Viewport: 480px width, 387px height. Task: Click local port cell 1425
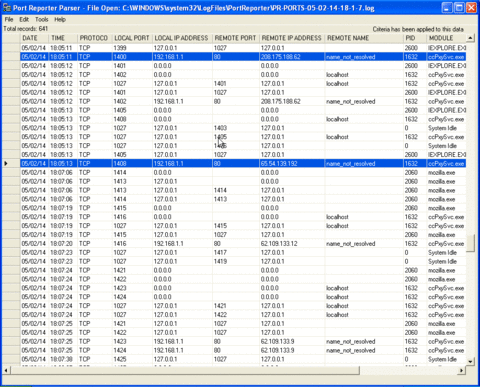point(132,359)
